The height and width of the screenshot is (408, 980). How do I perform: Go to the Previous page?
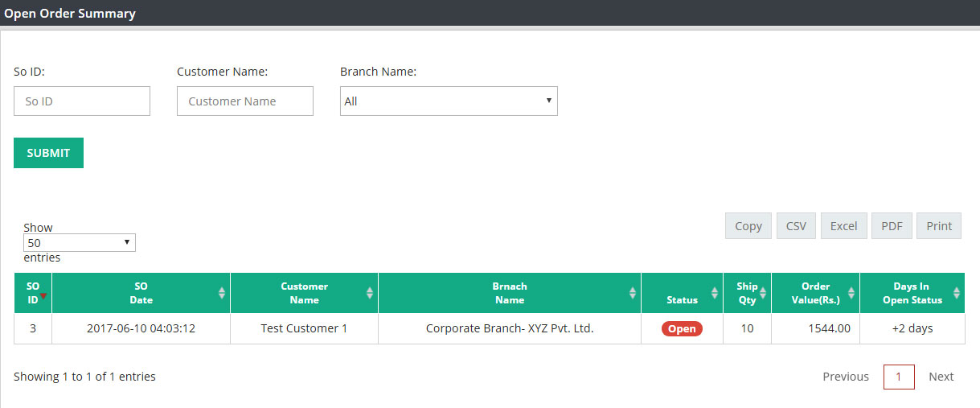point(846,377)
